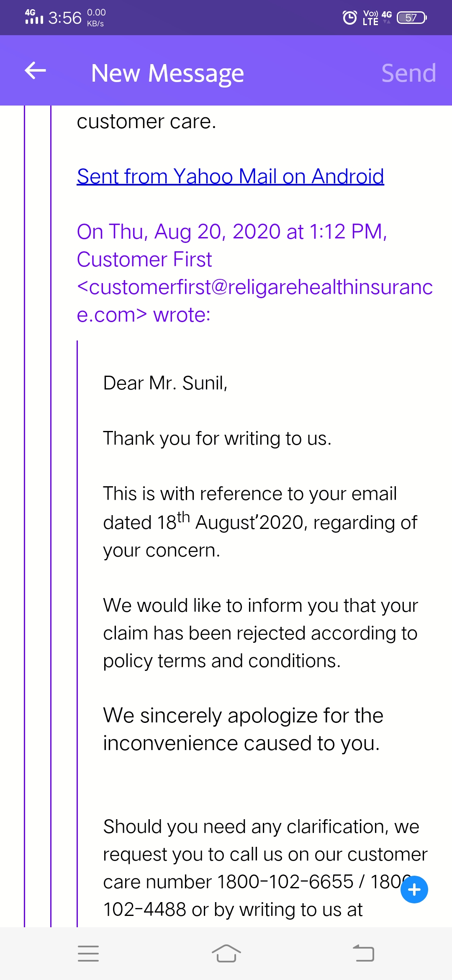Tap the 'On Thu, Aug 20, 2020' header

tap(231, 232)
